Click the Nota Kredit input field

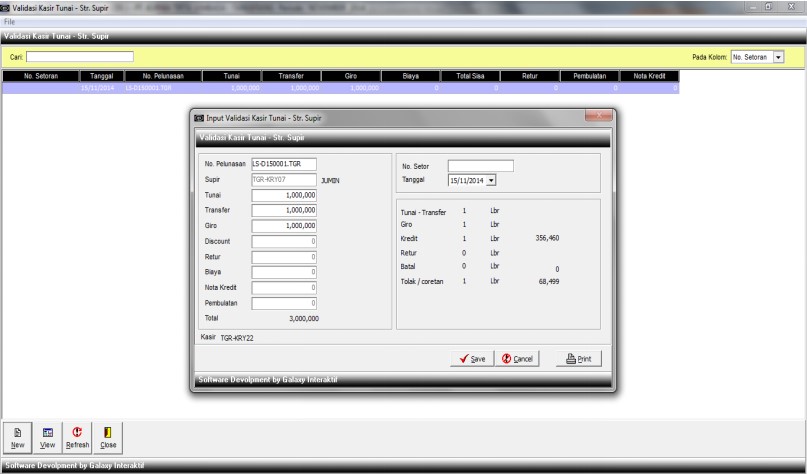[284, 287]
